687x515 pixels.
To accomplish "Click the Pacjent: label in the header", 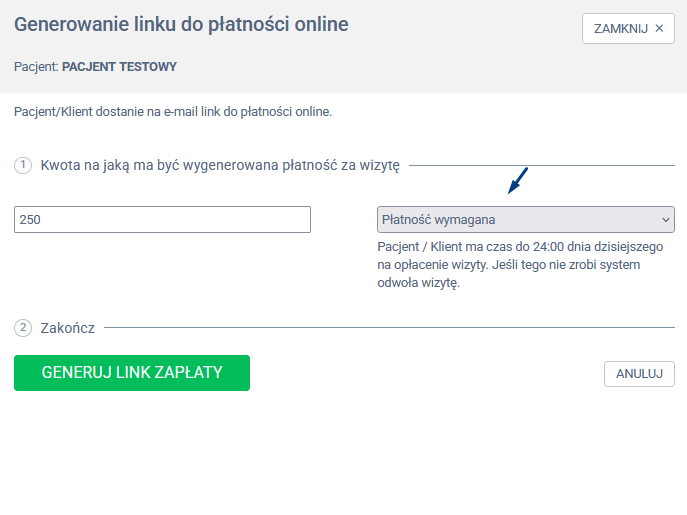I will click(x=36, y=67).
